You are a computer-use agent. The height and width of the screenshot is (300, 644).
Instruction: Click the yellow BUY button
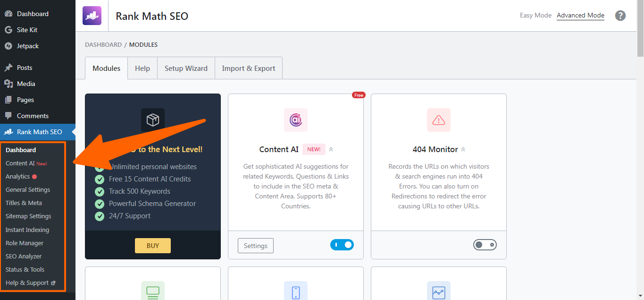point(153,246)
